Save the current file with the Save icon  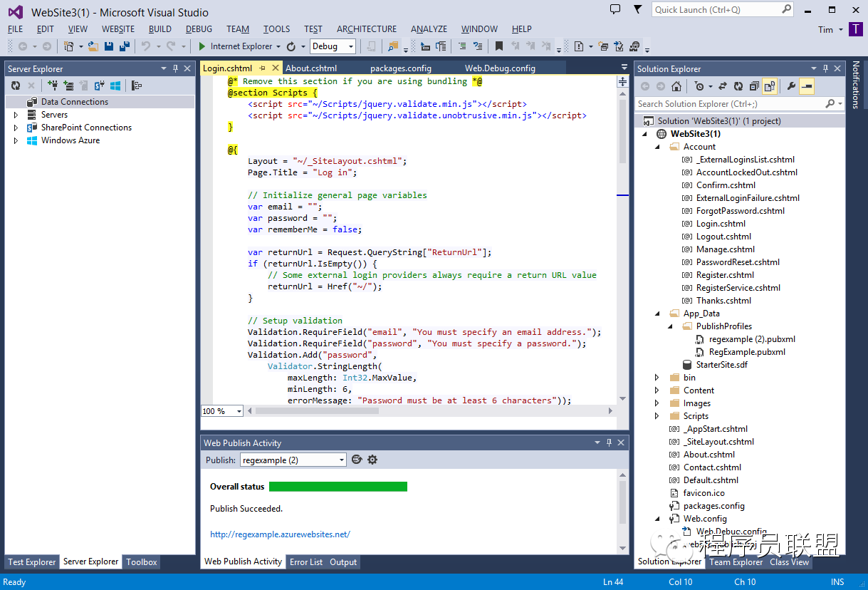point(109,46)
